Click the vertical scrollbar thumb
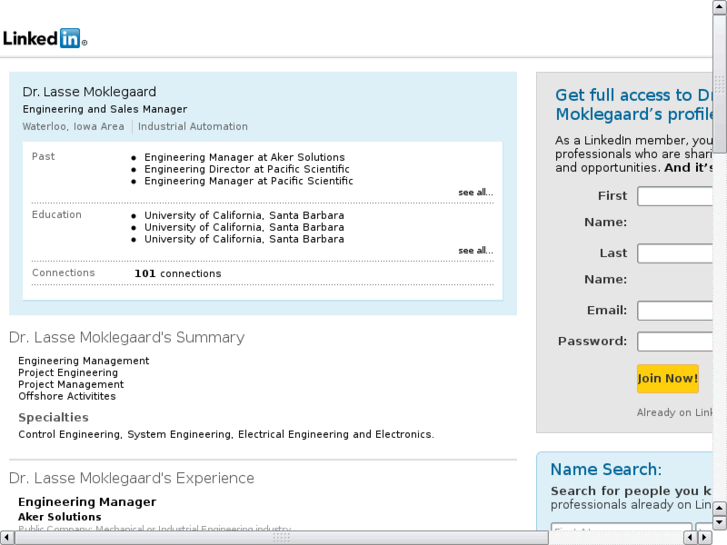 click(x=719, y=60)
